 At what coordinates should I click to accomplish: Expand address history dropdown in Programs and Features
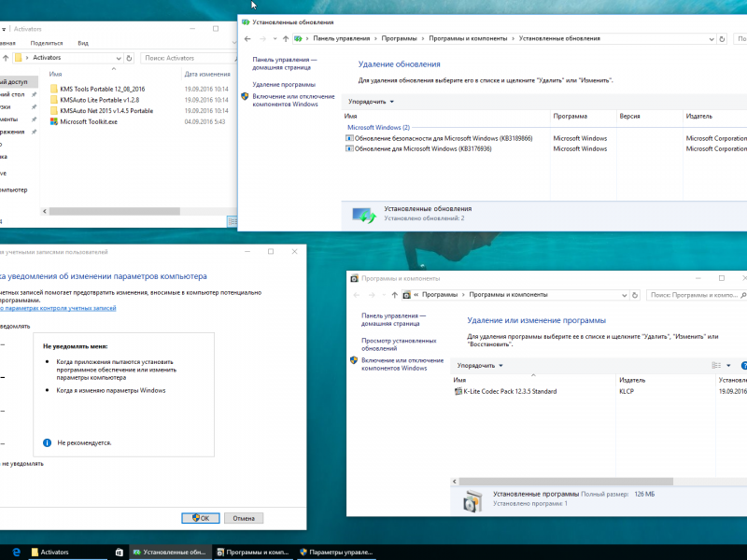(x=624, y=295)
